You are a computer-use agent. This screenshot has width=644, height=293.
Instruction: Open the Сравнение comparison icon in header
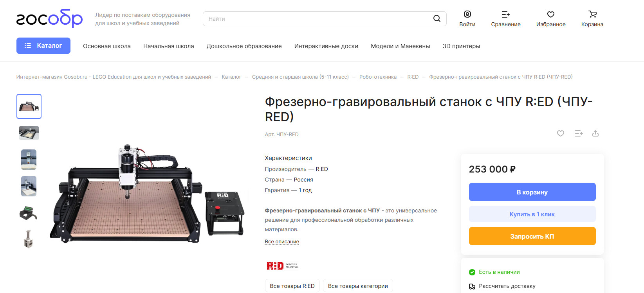point(506,14)
